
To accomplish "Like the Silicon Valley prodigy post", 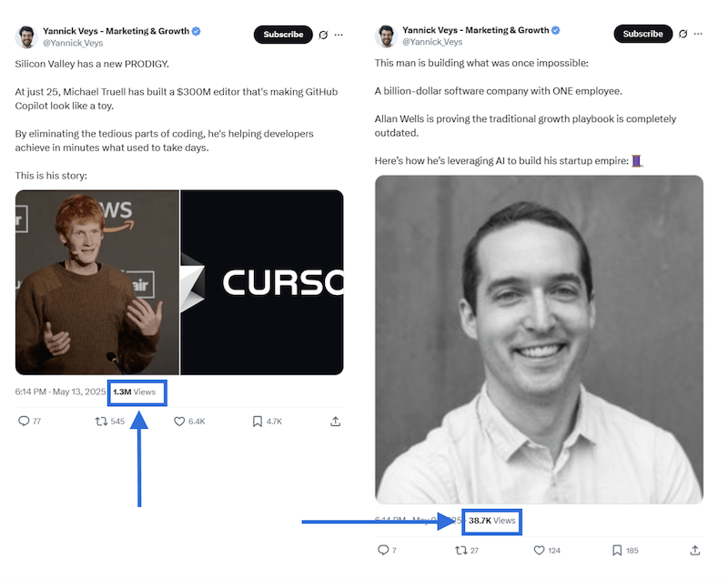I will 179,422.
